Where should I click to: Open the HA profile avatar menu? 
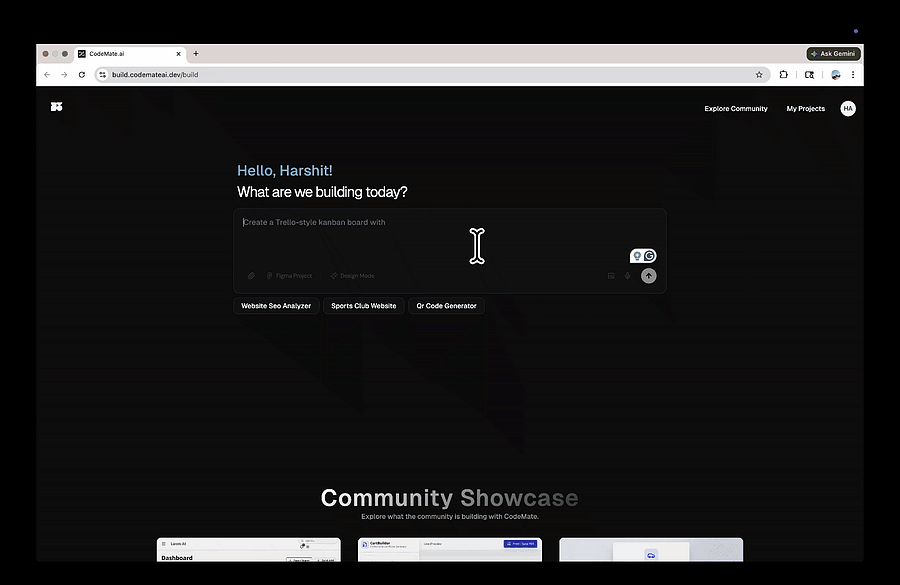[x=848, y=109]
